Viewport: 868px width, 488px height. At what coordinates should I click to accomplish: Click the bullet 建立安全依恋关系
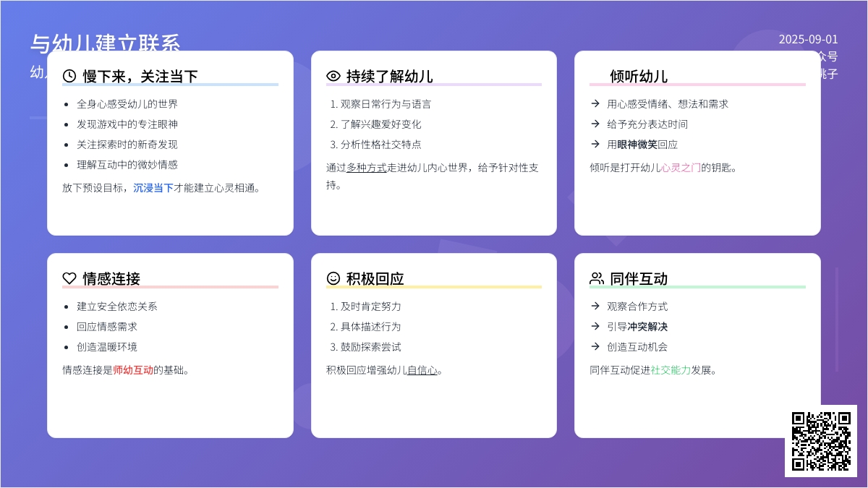(117, 306)
